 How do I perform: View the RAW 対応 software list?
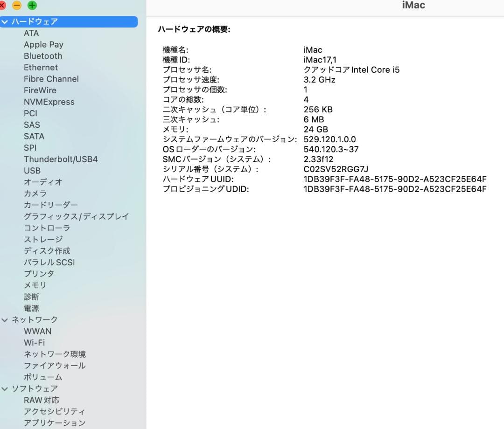41,400
